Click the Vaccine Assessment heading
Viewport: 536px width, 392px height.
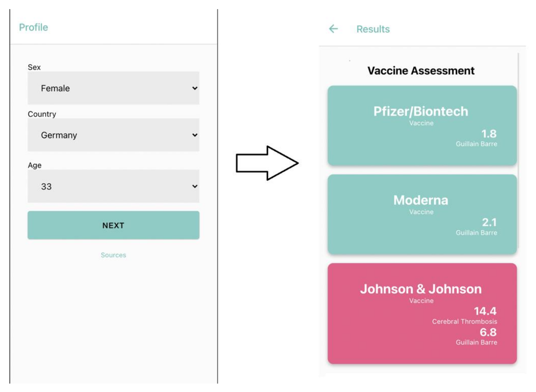(421, 71)
